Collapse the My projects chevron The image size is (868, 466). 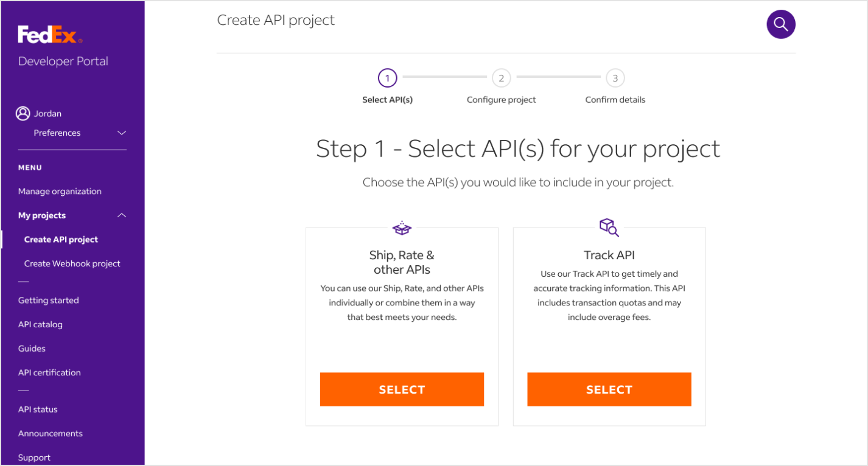tap(122, 215)
